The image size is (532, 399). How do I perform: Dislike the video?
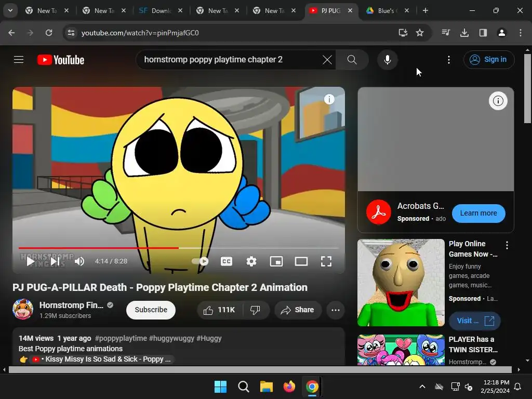tap(255, 310)
